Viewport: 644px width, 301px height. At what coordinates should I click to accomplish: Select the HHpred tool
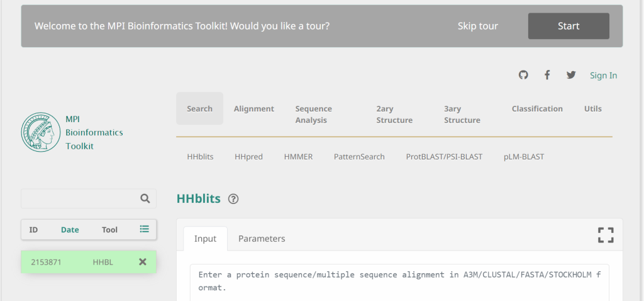click(x=248, y=157)
